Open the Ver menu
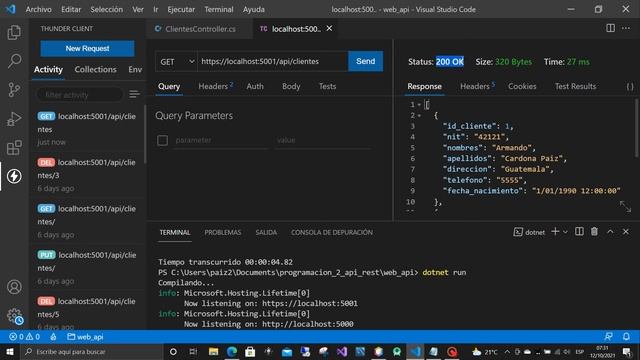The width and height of the screenshot is (640, 360). (x=138, y=9)
